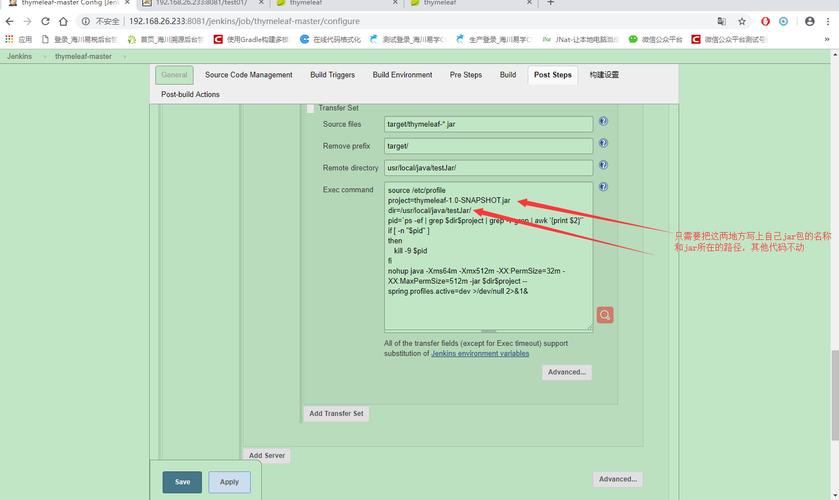Open the browser home page icon

(x=64, y=21)
